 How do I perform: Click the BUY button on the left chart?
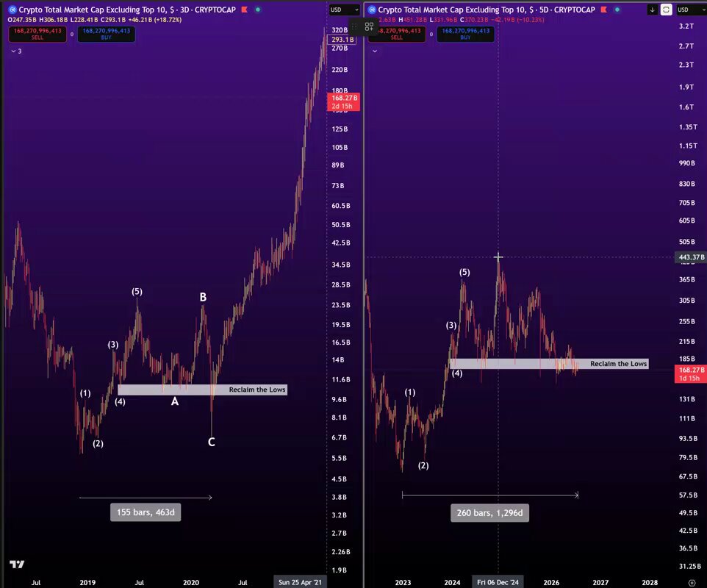[x=107, y=34]
